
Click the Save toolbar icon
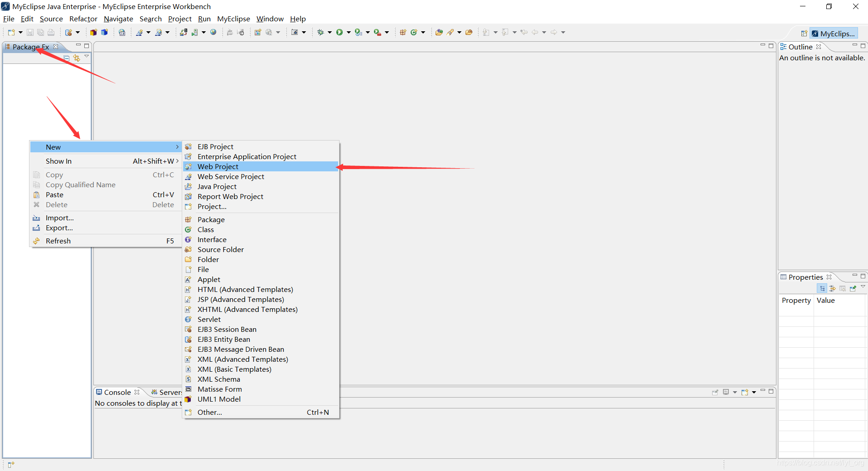[30, 32]
